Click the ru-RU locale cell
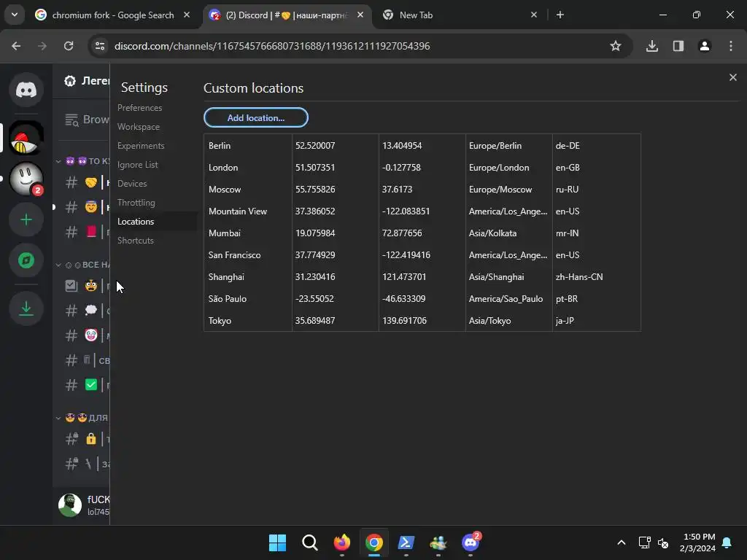The image size is (747, 560). [597, 190]
